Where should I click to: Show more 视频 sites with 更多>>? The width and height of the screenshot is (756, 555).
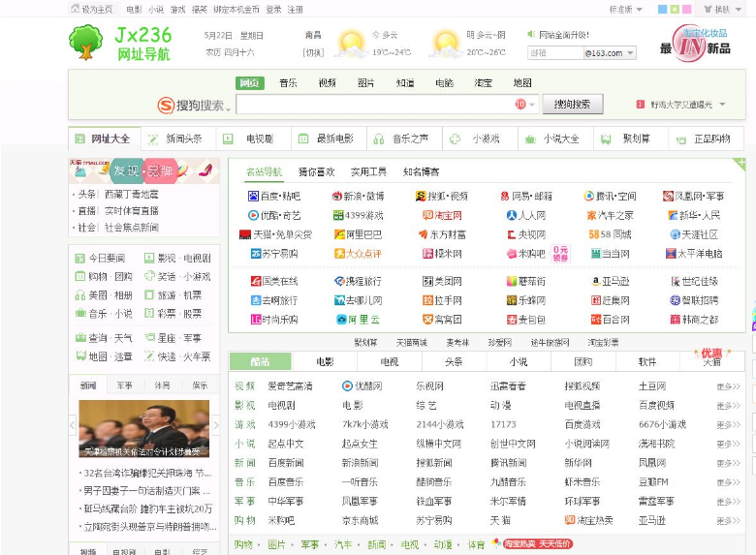pos(728,386)
